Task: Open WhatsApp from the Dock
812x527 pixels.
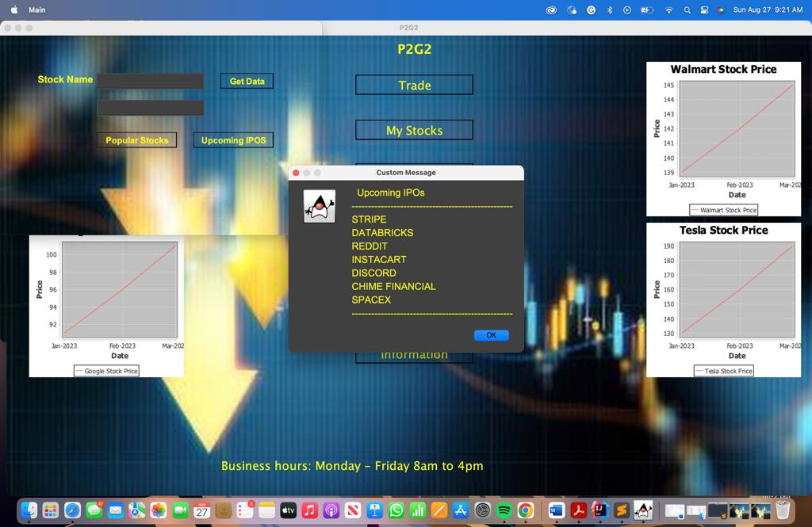Action: 396,511
